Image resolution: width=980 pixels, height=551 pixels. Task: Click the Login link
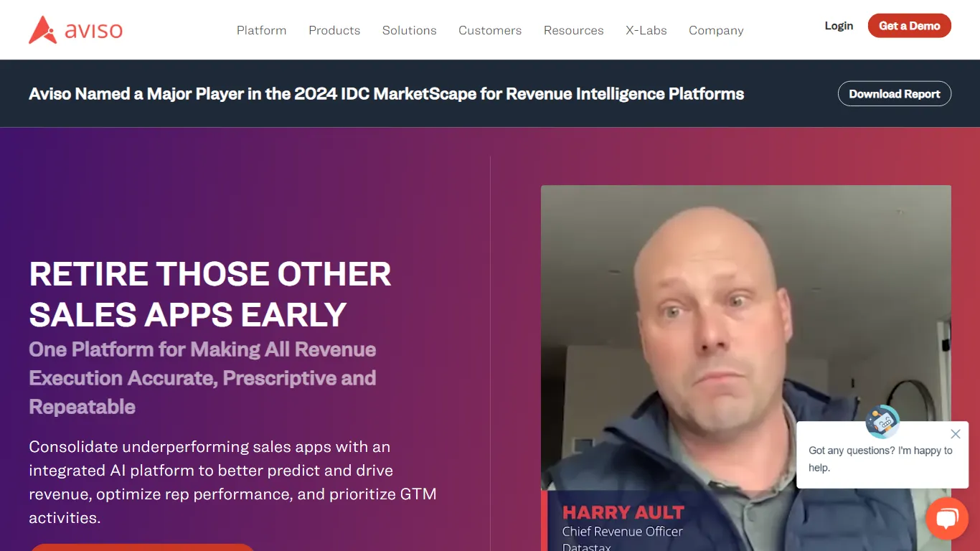pos(839,26)
